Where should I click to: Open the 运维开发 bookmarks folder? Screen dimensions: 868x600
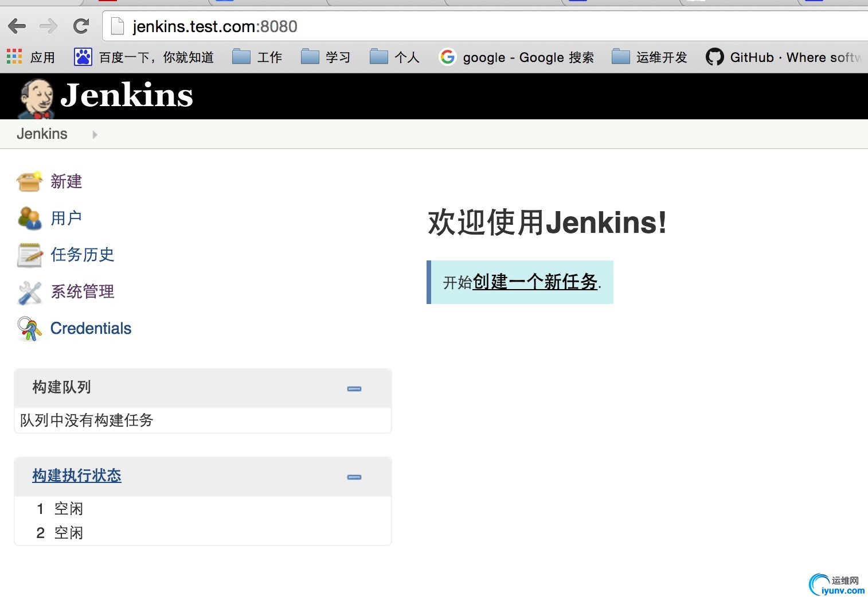(649, 57)
